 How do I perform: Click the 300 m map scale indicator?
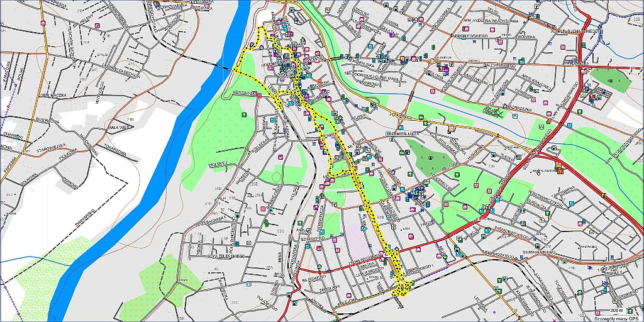618,310
